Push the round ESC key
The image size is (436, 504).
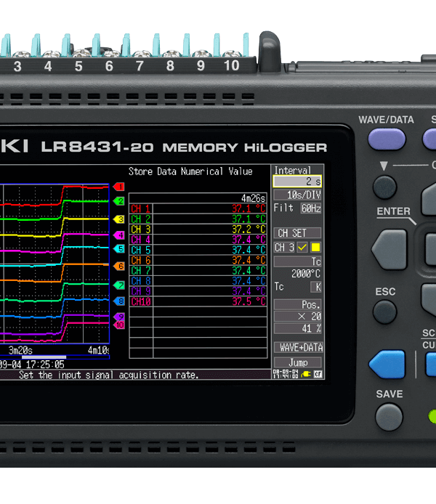pyautogui.click(x=384, y=312)
